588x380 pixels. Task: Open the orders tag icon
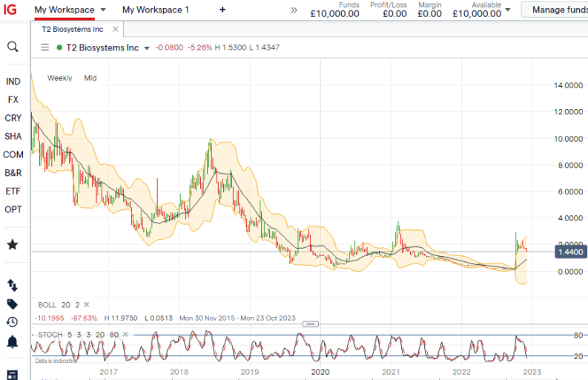13,304
